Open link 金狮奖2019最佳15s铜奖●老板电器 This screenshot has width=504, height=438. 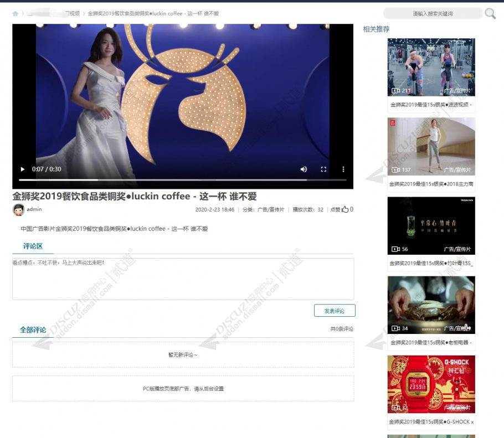tap(431, 343)
